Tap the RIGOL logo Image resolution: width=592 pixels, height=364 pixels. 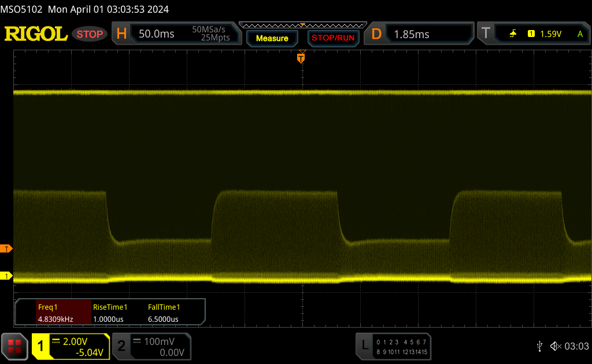click(x=36, y=34)
